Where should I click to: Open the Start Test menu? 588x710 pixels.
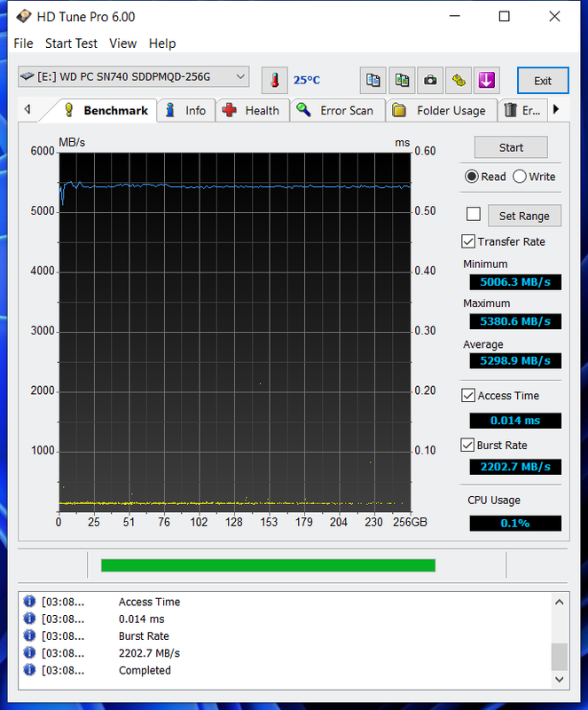pyautogui.click(x=71, y=43)
